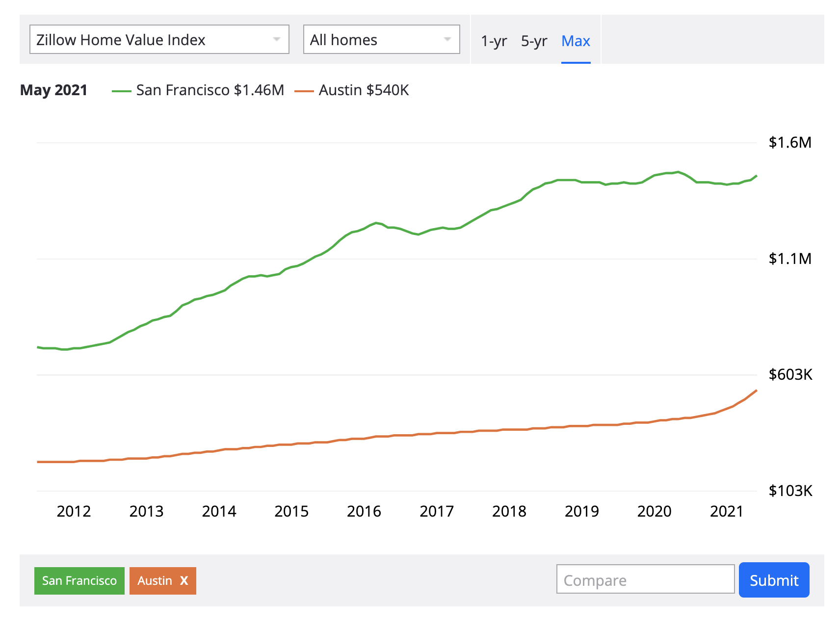
Task: Select the 1-yr time range tab
Action: (494, 41)
